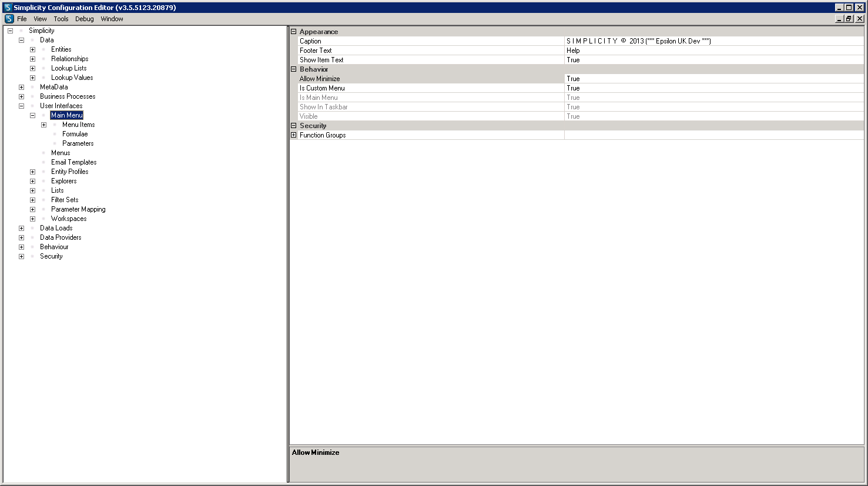Expand the MetaData node

(21, 87)
